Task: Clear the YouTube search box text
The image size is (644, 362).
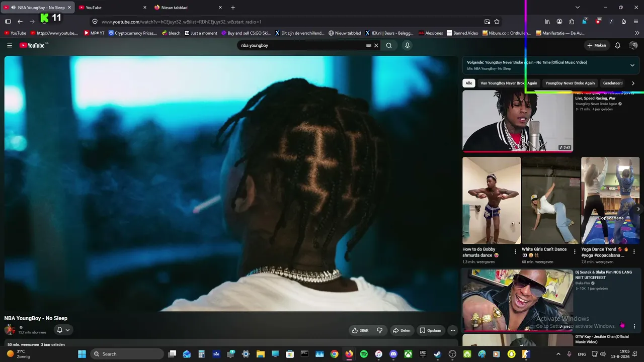Action: click(376, 45)
